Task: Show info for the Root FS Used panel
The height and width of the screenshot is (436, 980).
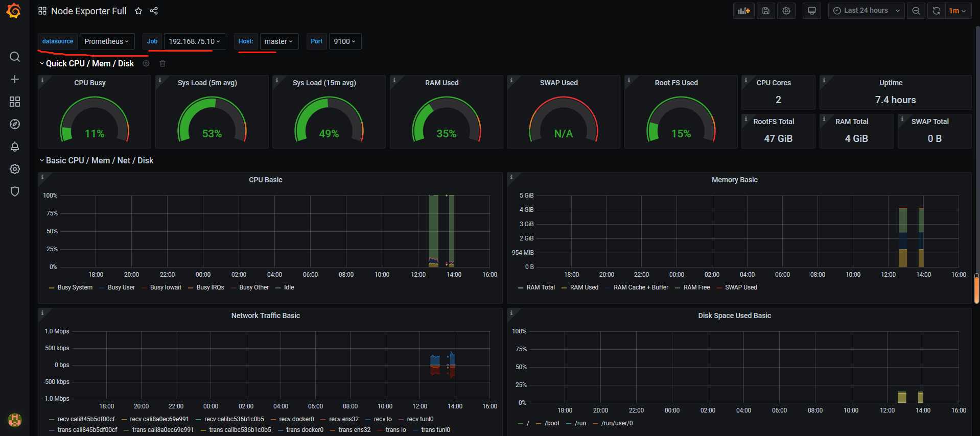Action: click(x=629, y=80)
